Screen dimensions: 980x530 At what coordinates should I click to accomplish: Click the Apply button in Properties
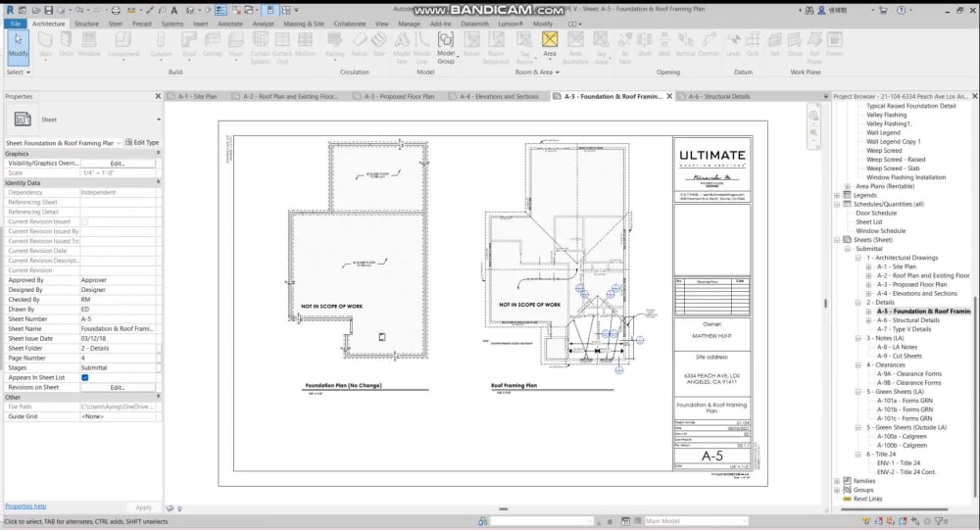[x=144, y=507]
